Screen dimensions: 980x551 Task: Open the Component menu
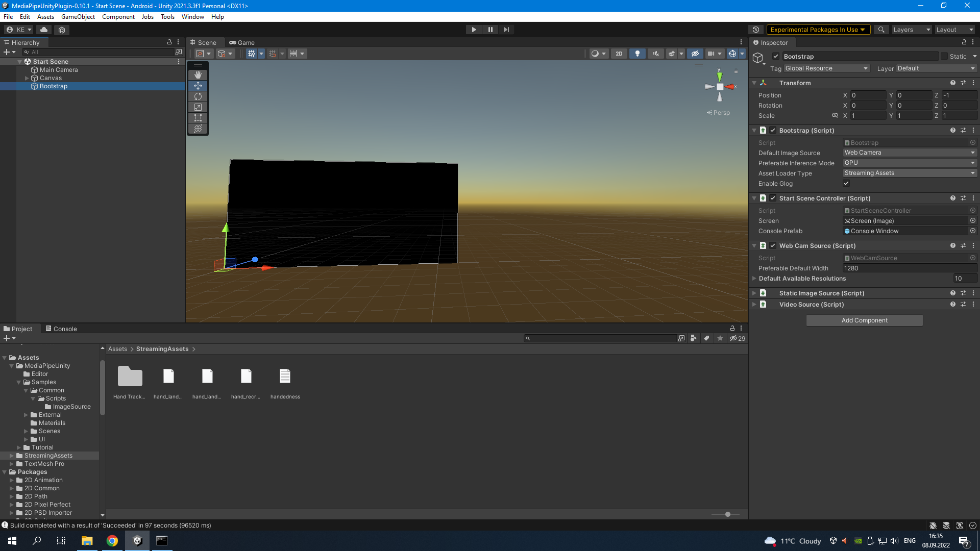pyautogui.click(x=118, y=17)
